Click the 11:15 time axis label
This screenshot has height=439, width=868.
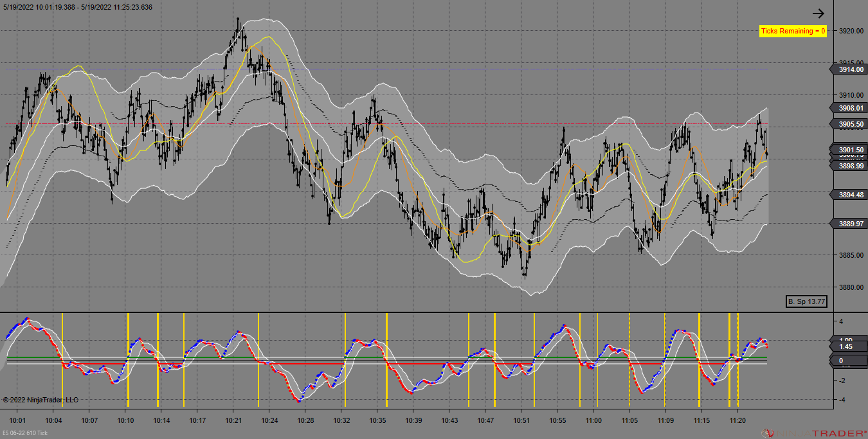point(701,420)
